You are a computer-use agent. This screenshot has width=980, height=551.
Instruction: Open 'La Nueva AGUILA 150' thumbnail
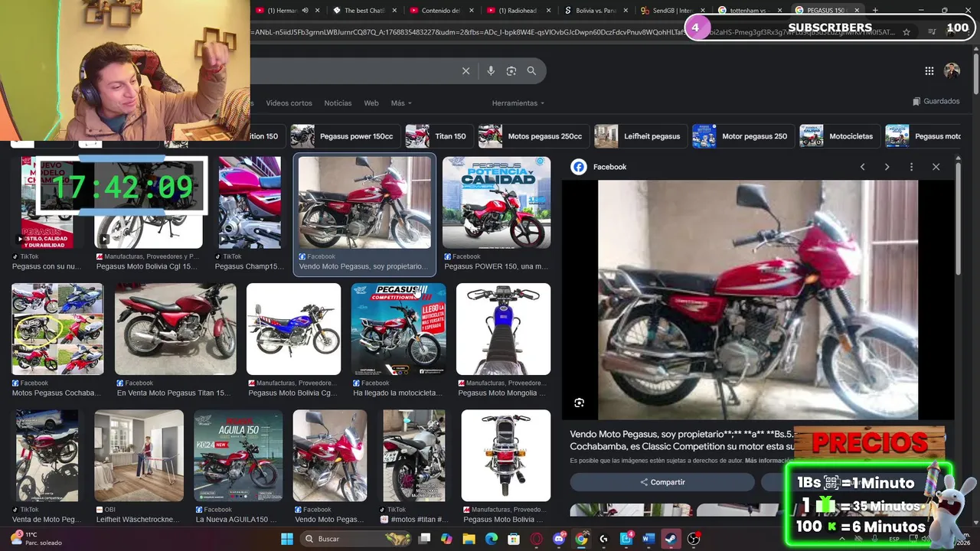(238, 455)
